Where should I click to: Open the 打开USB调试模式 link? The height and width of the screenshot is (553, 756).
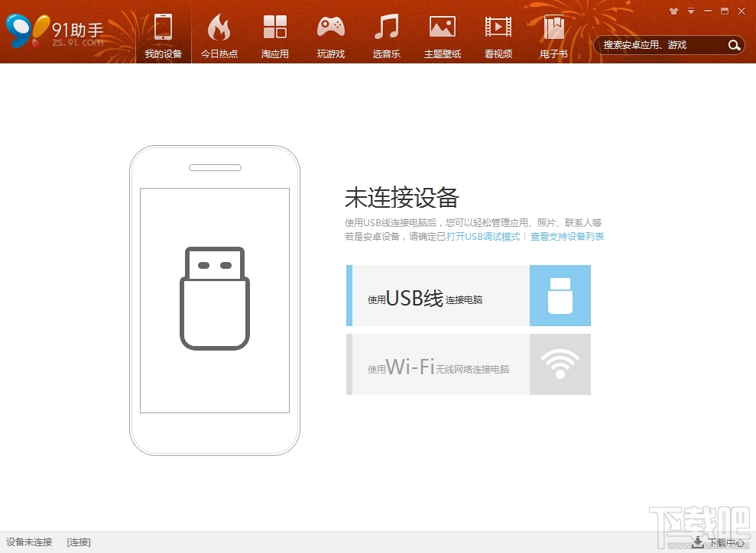coord(483,237)
